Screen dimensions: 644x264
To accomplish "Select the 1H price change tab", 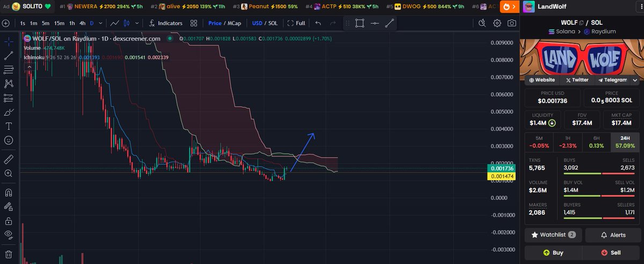I will 568,142.
